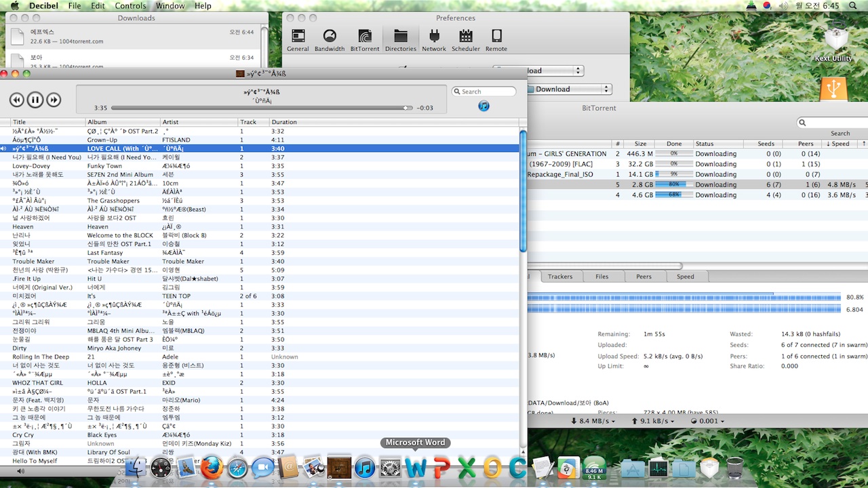Viewport: 868px width, 488px height.
Task: Skip to the previous track in Decibel
Action: point(16,100)
